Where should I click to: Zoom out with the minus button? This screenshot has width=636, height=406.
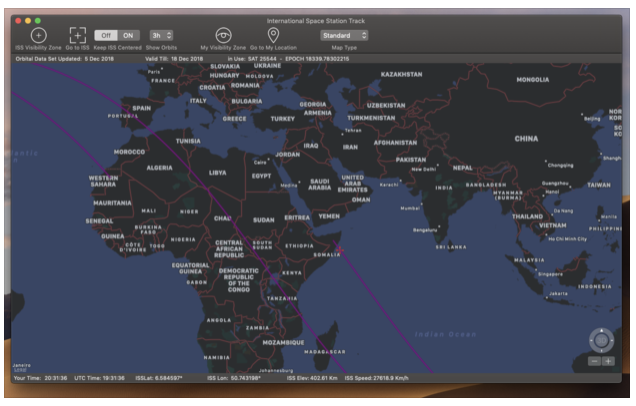pyautogui.click(x=594, y=361)
